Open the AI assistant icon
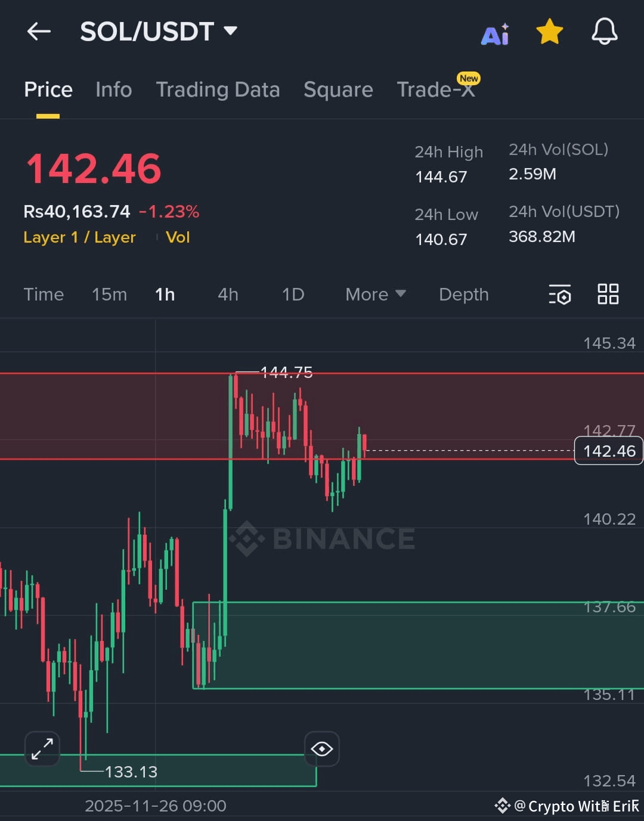The image size is (644, 821). (x=495, y=34)
